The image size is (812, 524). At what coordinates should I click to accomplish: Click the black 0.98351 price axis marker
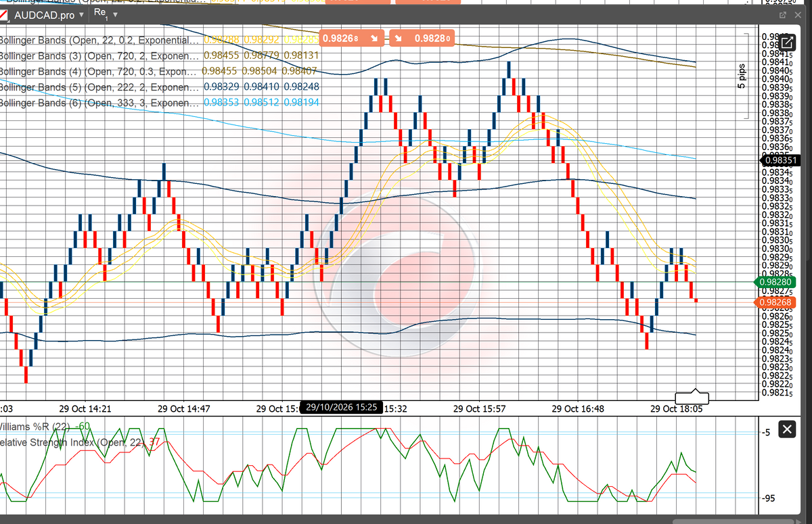tap(781, 160)
